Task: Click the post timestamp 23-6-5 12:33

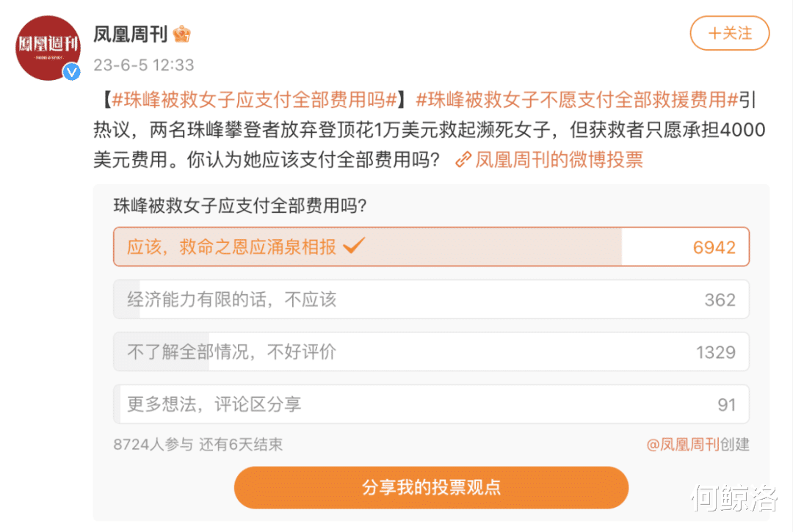Action: 143,65
